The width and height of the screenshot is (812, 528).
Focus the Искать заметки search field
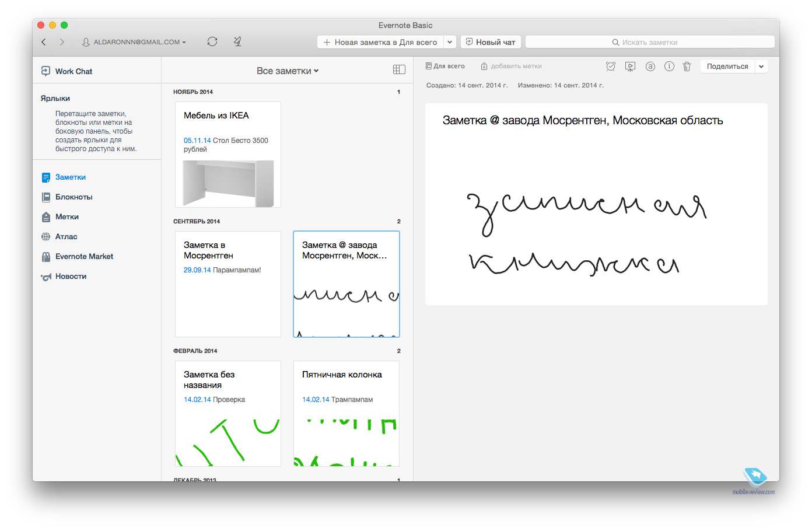[x=650, y=42]
